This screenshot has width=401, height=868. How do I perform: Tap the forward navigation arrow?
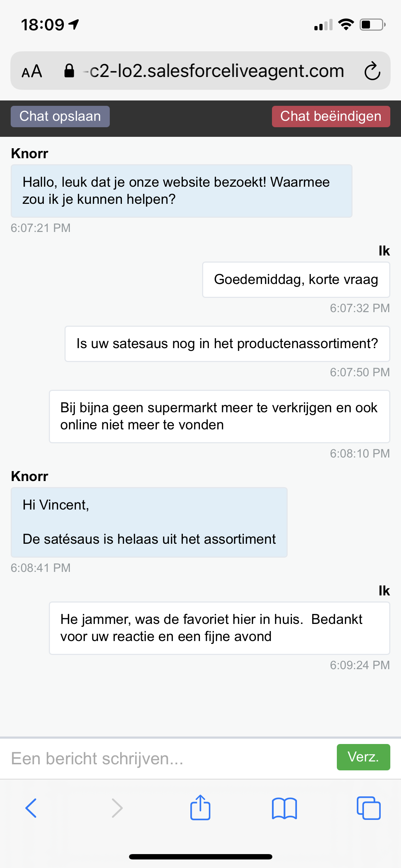tap(116, 808)
